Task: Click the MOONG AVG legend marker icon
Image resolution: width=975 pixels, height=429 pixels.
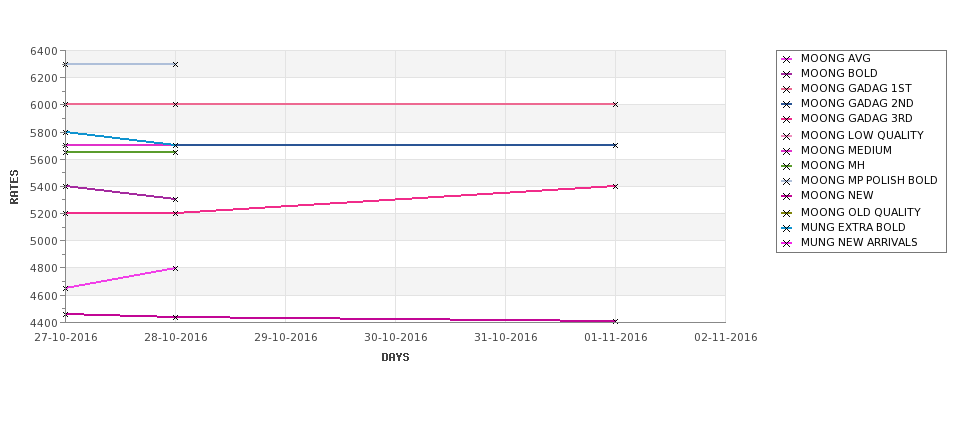Action: (787, 59)
